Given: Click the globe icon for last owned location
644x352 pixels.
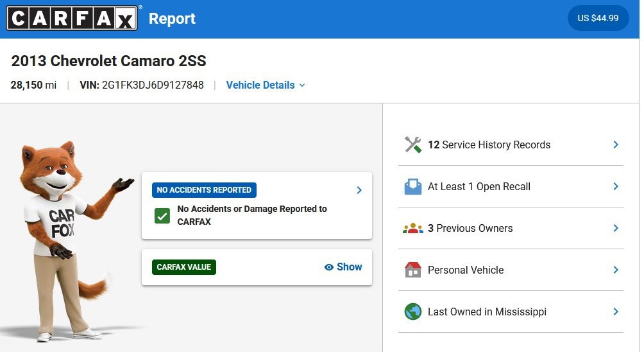Looking at the screenshot, I should click(x=413, y=312).
